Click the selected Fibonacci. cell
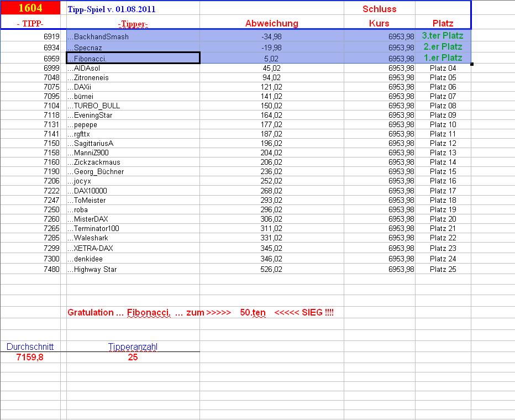Screen dimensions: 515x420 [x=133, y=58]
